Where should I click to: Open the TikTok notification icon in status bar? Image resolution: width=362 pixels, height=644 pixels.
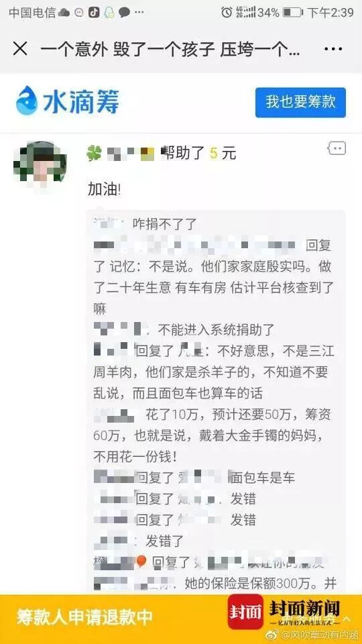click(x=94, y=12)
